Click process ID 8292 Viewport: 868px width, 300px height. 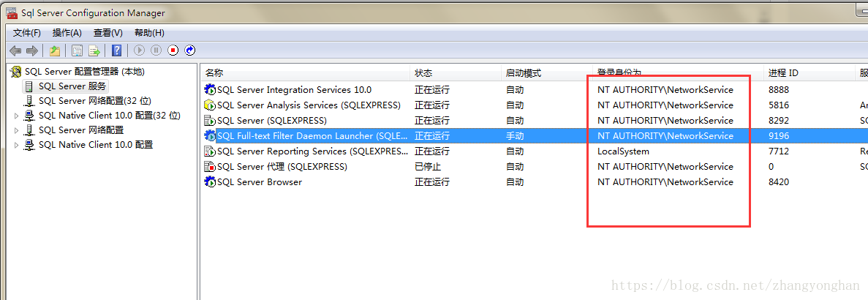[x=778, y=121]
